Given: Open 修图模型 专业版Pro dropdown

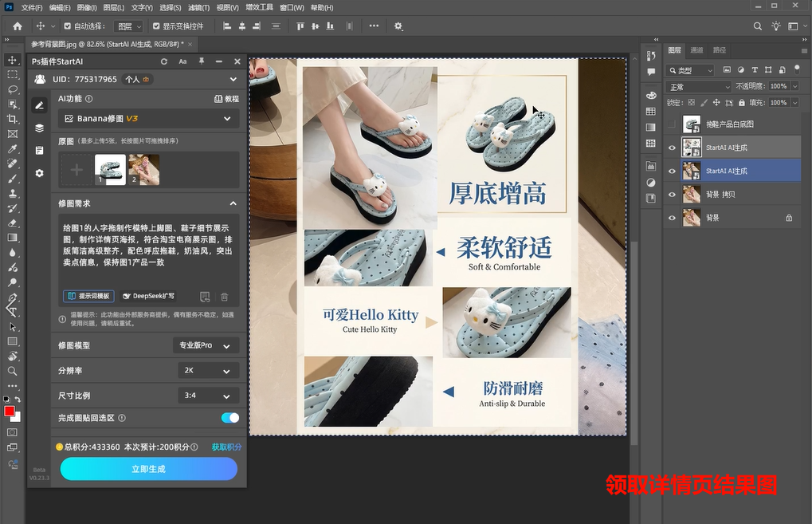Looking at the screenshot, I should click(x=206, y=345).
